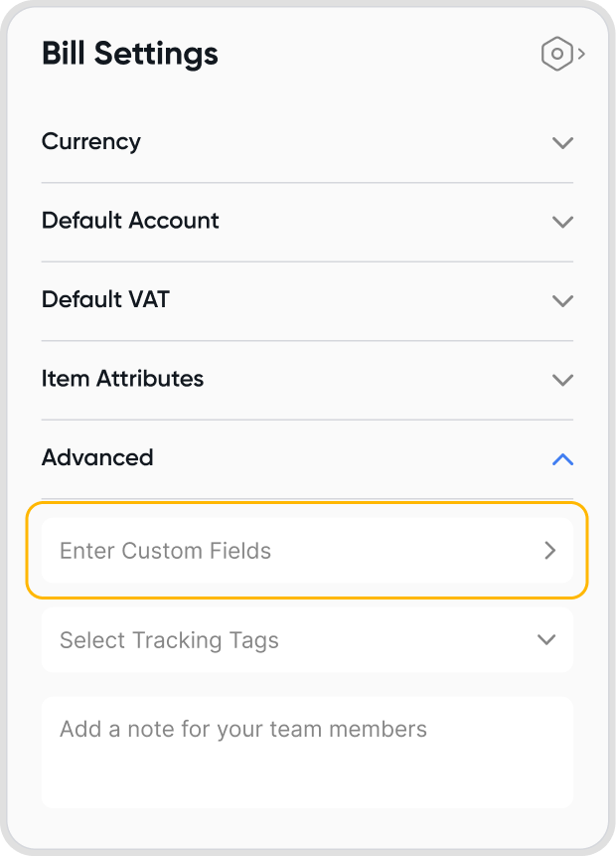The width and height of the screenshot is (616, 856).
Task: Click the hexagon settings icon
Action: pos(557,54)
